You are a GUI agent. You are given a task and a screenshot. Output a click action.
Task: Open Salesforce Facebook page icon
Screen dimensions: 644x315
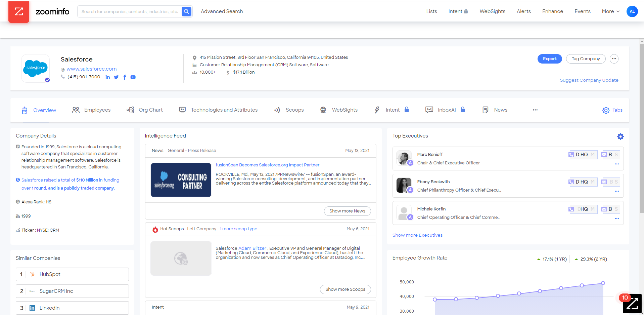tap(125, 77)
